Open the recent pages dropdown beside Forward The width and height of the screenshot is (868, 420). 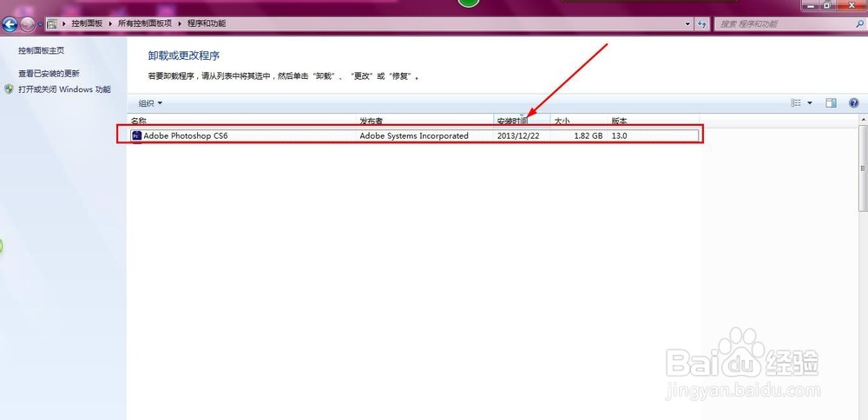tap(41, 25)
